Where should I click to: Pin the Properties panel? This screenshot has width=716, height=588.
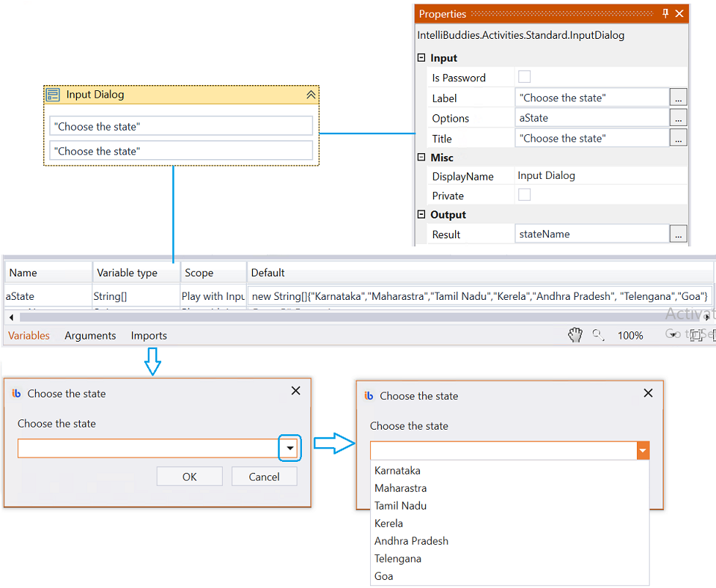pyautogui.click(x=665, y=13)
